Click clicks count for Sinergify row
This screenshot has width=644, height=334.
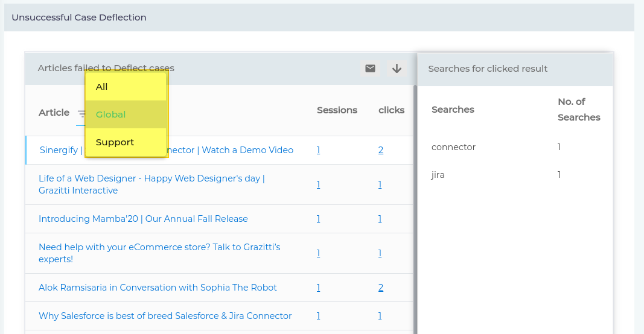[381, 150]
